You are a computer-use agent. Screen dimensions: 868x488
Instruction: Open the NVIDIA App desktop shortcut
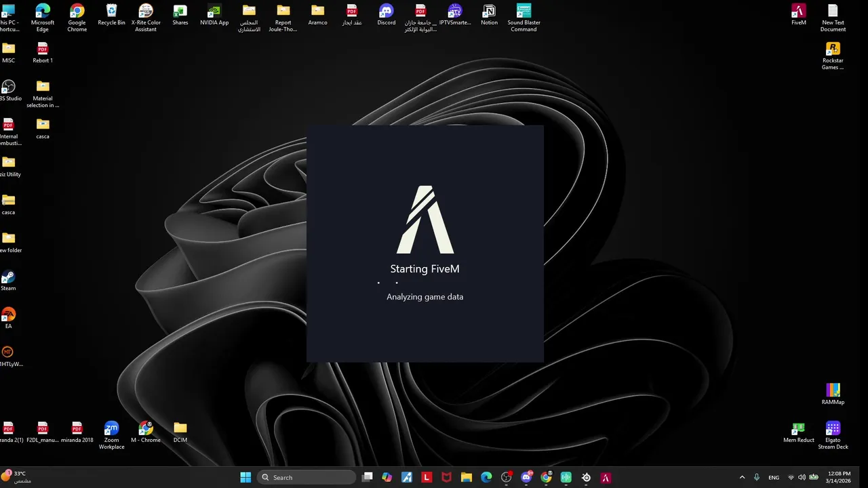(x=214, y=15)
